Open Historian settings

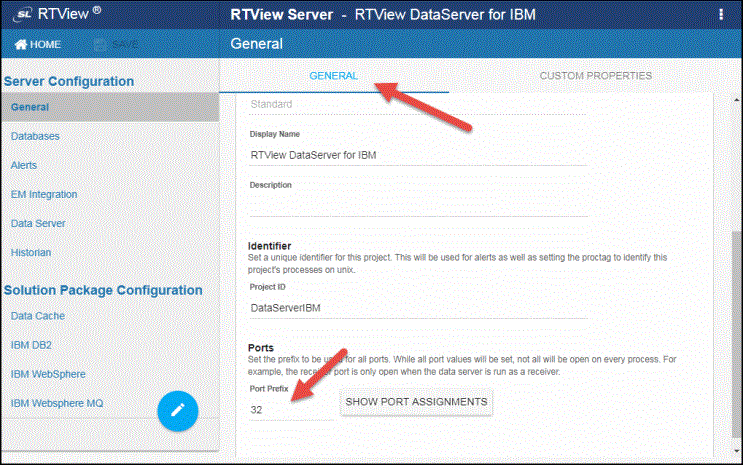pyautogui.click(x=31, y=253)
